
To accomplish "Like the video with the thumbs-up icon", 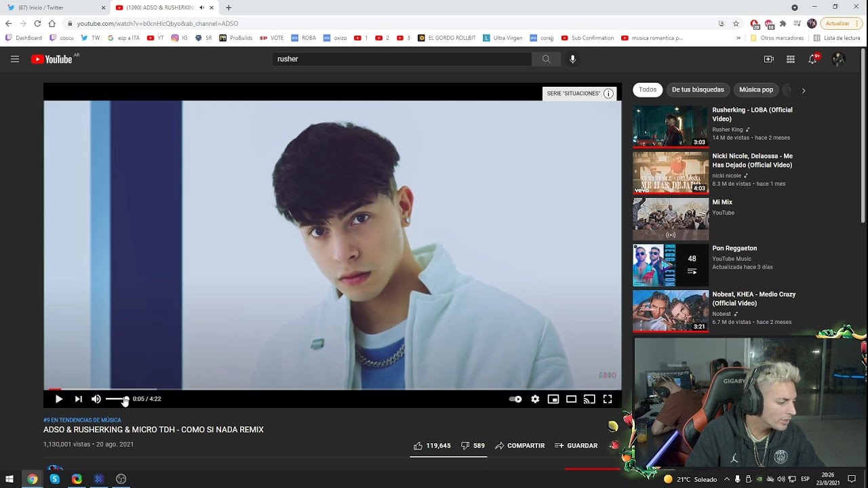I will pos(418,446).
